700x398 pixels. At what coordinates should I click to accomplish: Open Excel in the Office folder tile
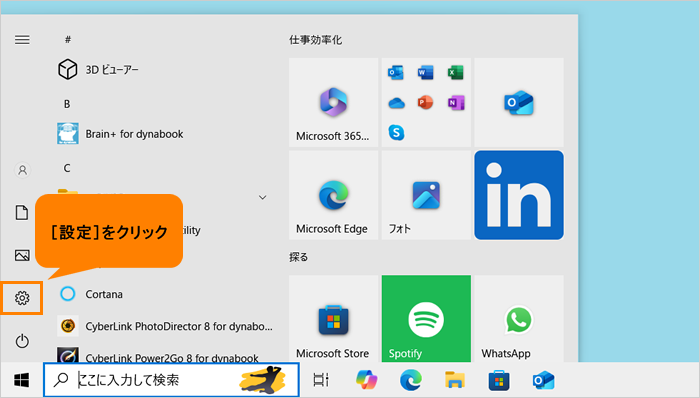coord(456,72)
